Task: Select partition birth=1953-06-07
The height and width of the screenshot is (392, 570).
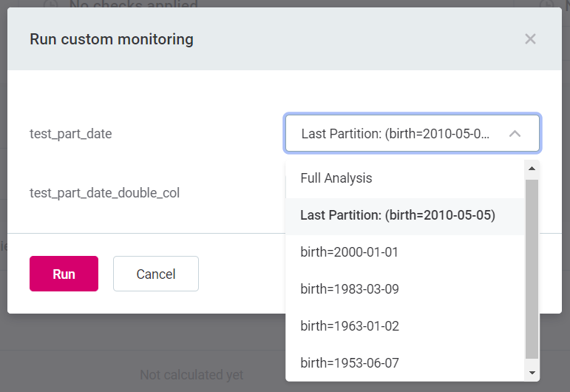Action: click(x=349, y=363)
